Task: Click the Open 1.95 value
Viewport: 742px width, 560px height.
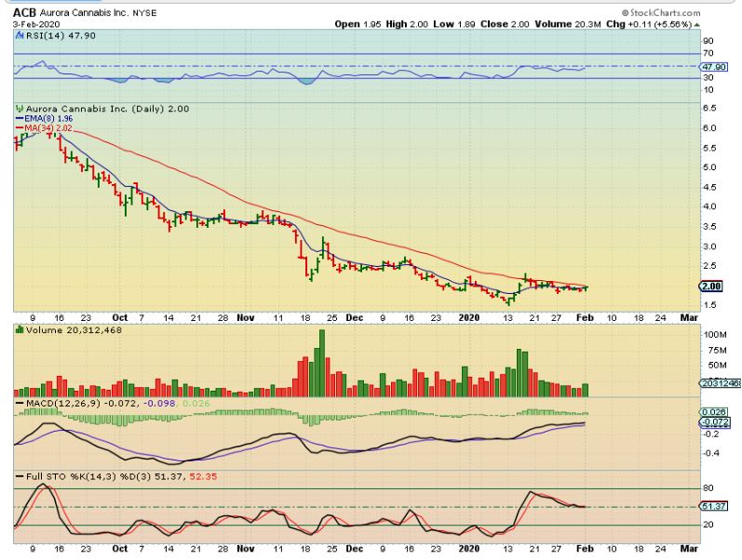Action: tap(358, 24)
